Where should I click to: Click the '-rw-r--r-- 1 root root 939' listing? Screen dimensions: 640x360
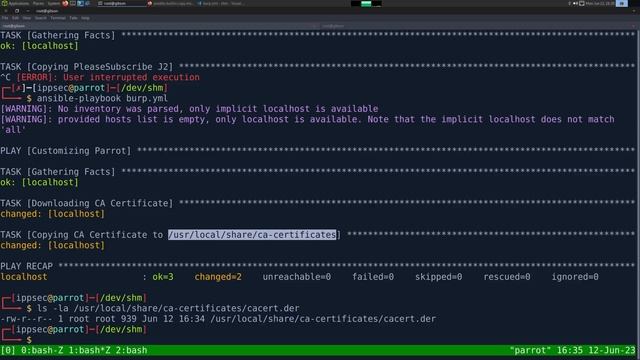pyautogui.click(x=218, y=319)
